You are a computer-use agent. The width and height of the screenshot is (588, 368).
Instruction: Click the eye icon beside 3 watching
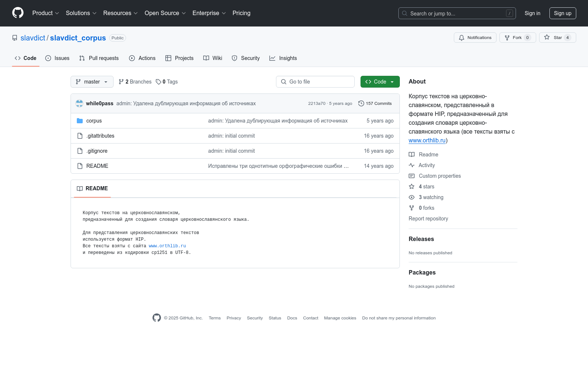[x=412, y=197]
